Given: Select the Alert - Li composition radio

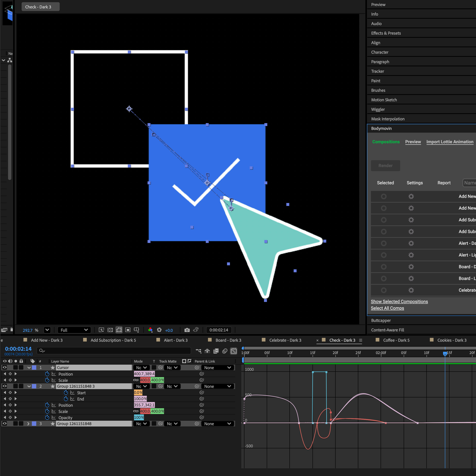Looking at the screenshot, I should tap(384, 255).
